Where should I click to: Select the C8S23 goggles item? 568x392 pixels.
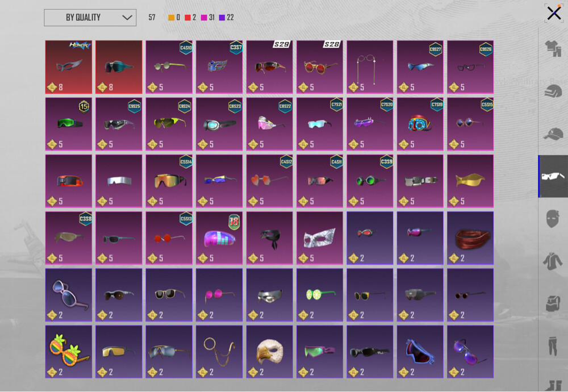point(219,124)
